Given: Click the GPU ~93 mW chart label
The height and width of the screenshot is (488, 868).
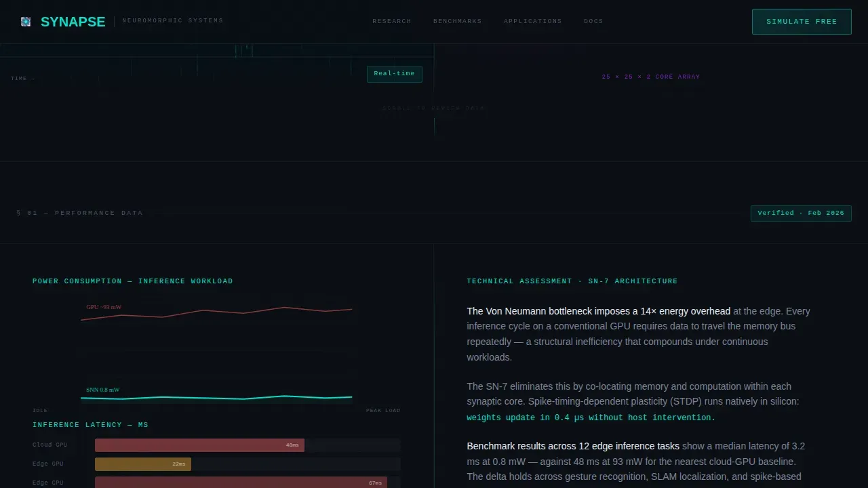Looking at the screenshot, I should (104, 307).
